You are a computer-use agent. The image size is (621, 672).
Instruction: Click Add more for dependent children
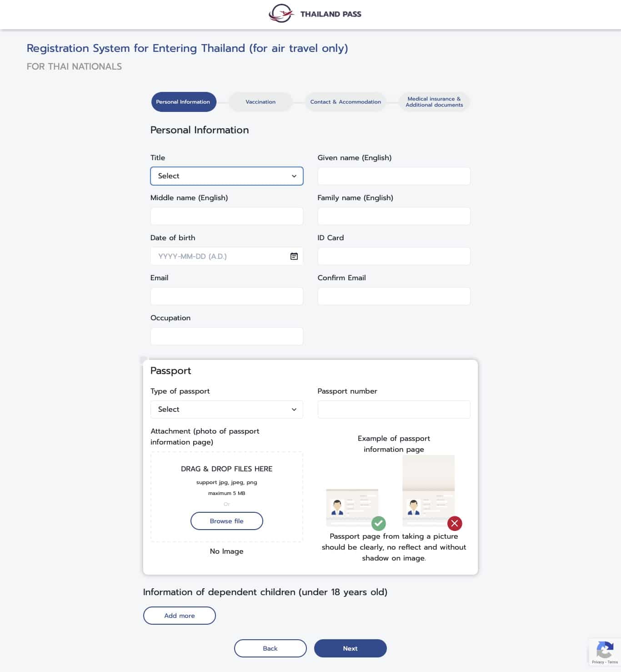(179, 615)
